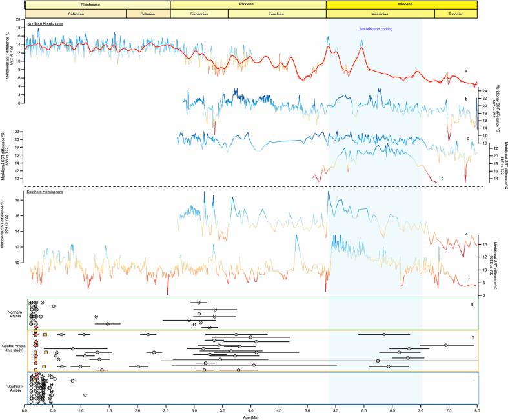Click panel letter 'i' in Southern Arabia box

click(x=474, y=377)
